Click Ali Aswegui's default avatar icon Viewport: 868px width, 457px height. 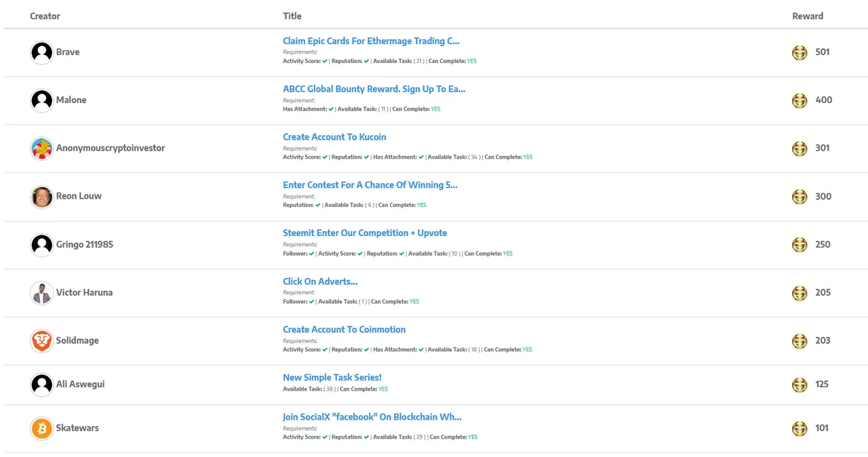pos(42,384)
